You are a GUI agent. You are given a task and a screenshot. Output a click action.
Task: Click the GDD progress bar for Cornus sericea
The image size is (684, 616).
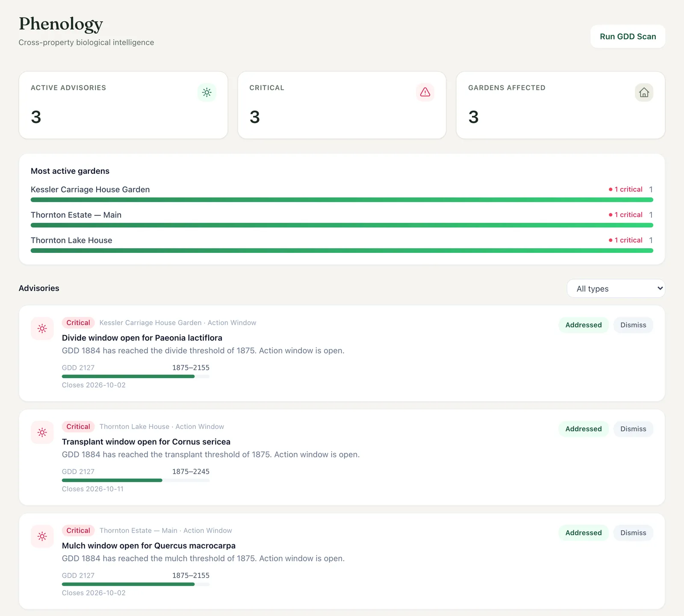pyautogui.click(x=136, y=480)
